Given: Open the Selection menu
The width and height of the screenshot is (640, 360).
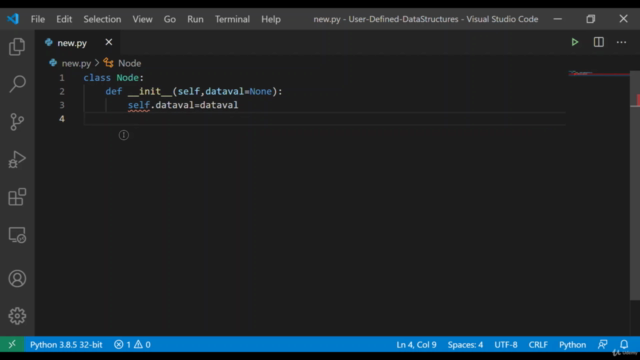Looking at the screenshot, I should 102,19.
